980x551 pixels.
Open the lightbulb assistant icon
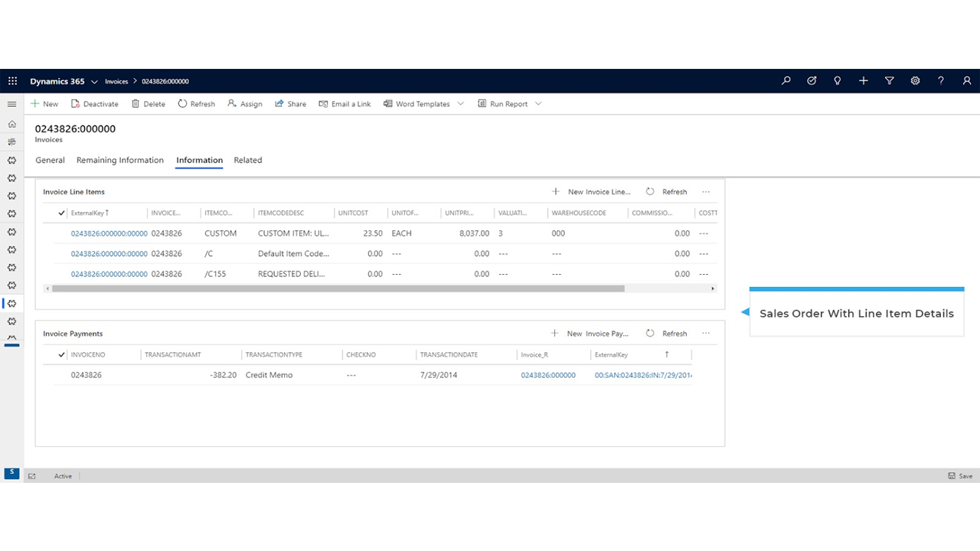(x=838, y=81)
